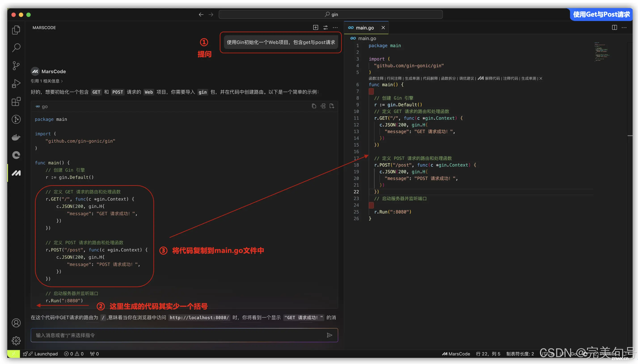
Task: Click the 调优建议 code lens
Action: (466, 79)
